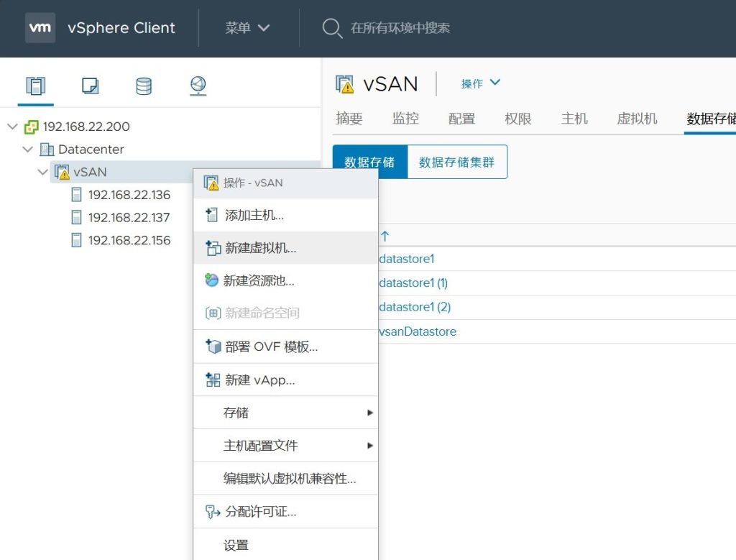Select host 192.168.22.137 in tree
Screen dimensions: 736x560
coord(129,217)
